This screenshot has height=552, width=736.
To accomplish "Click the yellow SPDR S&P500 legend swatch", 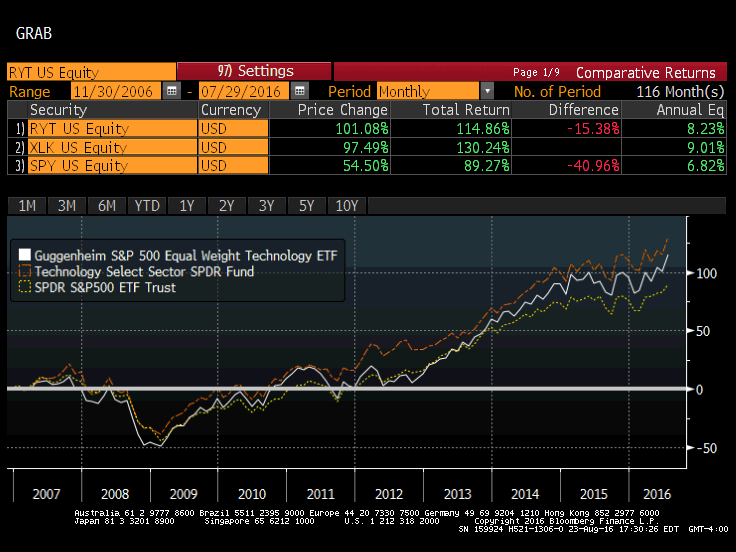I will 25,287.
